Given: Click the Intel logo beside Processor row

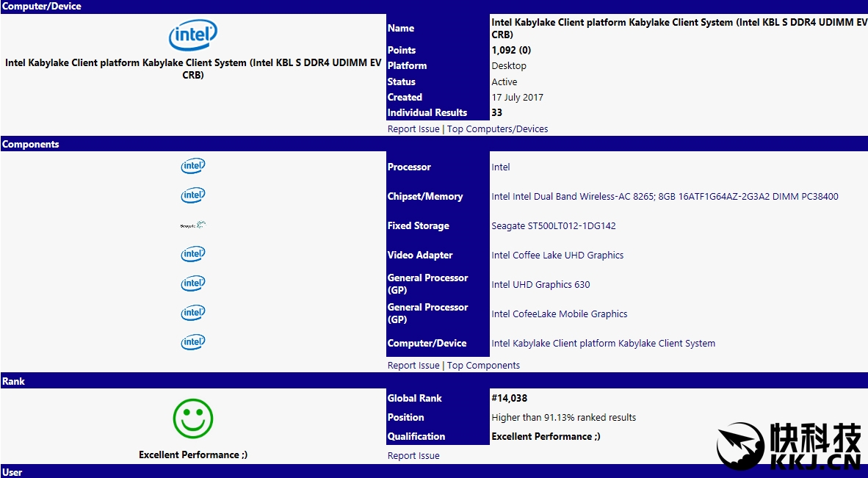Looking at the screenshot, I should point(192,166).
